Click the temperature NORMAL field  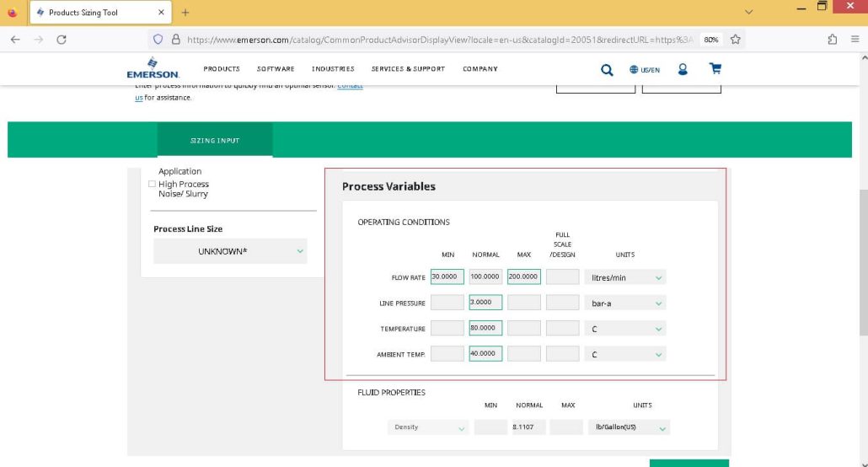coord(485,328)
